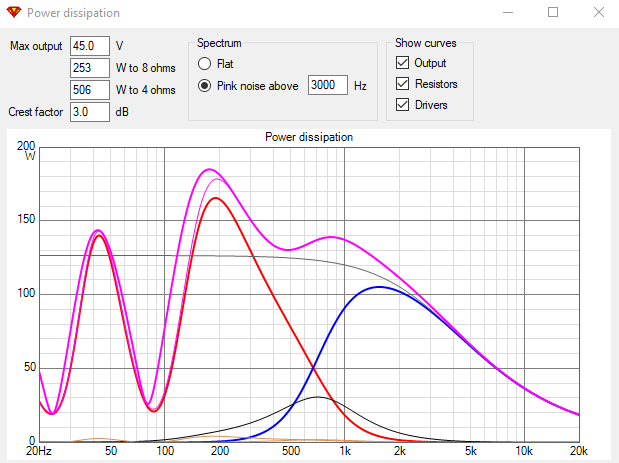Click the W to 8 ohms field
The width and height of the screenshot is (619, 463).
click(90, 68)
